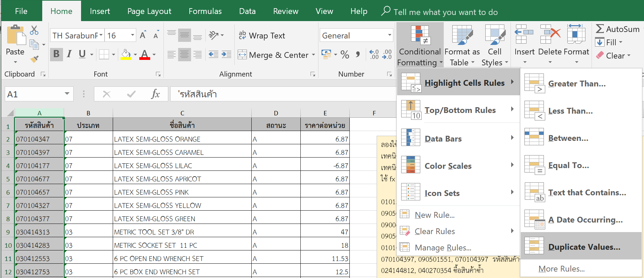
Task: Click the AutoSum button
Action: (617, 29)
